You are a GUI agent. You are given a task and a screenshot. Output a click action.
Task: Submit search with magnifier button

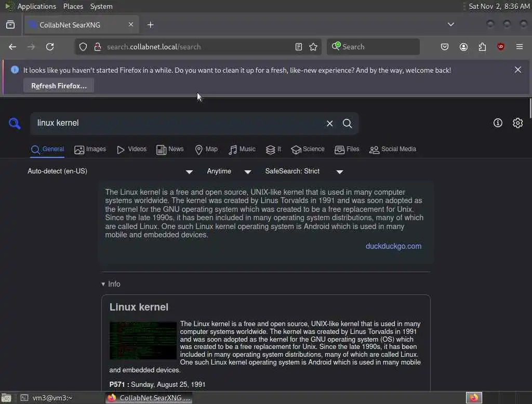[347, 124]
